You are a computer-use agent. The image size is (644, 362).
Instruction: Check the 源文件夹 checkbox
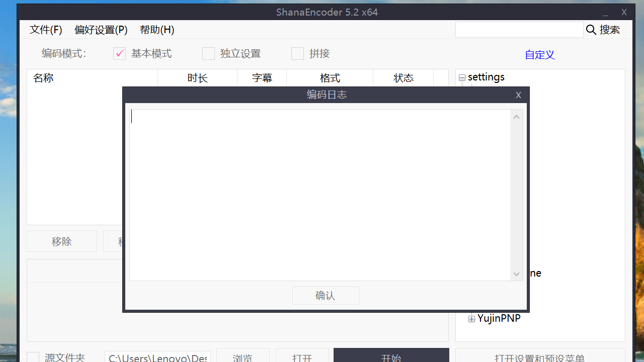pyautogui.click(x=33, y=357)
